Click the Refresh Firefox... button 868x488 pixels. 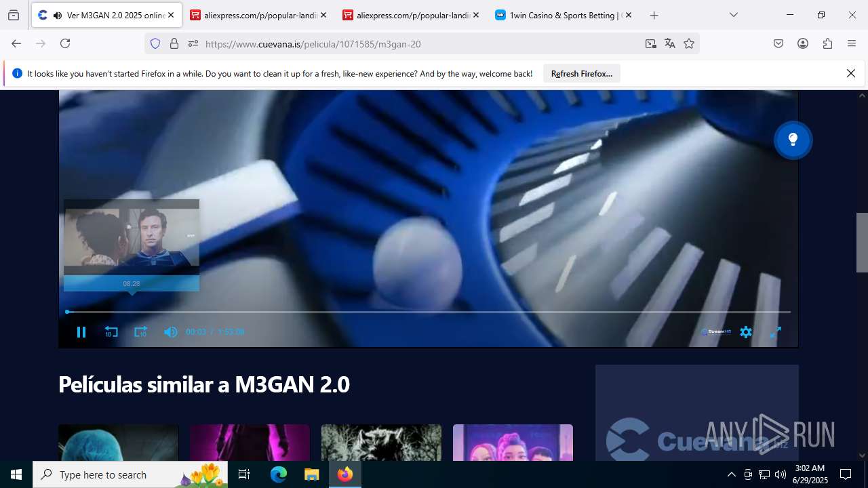[x=582, y=73]
